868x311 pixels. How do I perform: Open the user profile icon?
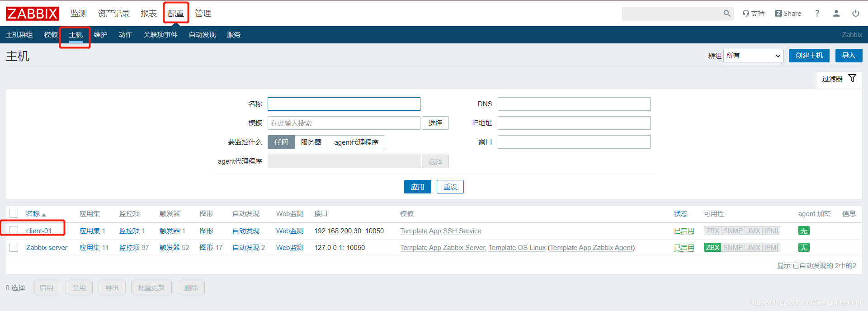[x=836, y=14]
